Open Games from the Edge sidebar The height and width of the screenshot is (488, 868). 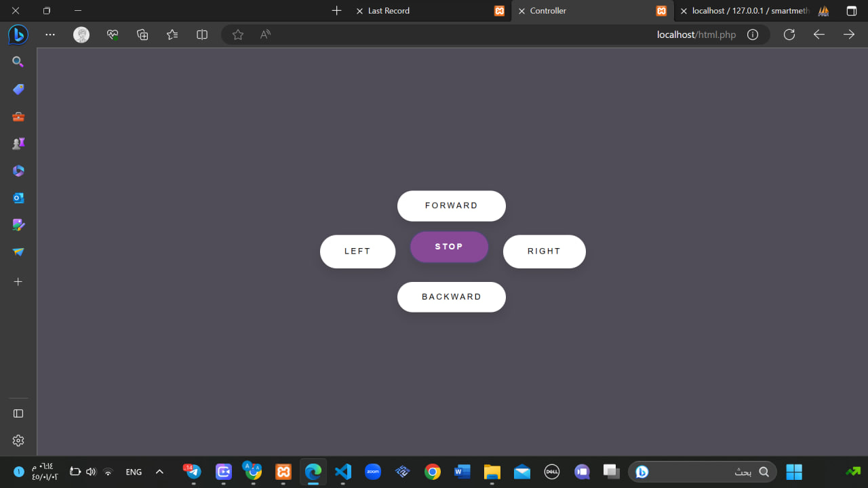pos(18,143)
